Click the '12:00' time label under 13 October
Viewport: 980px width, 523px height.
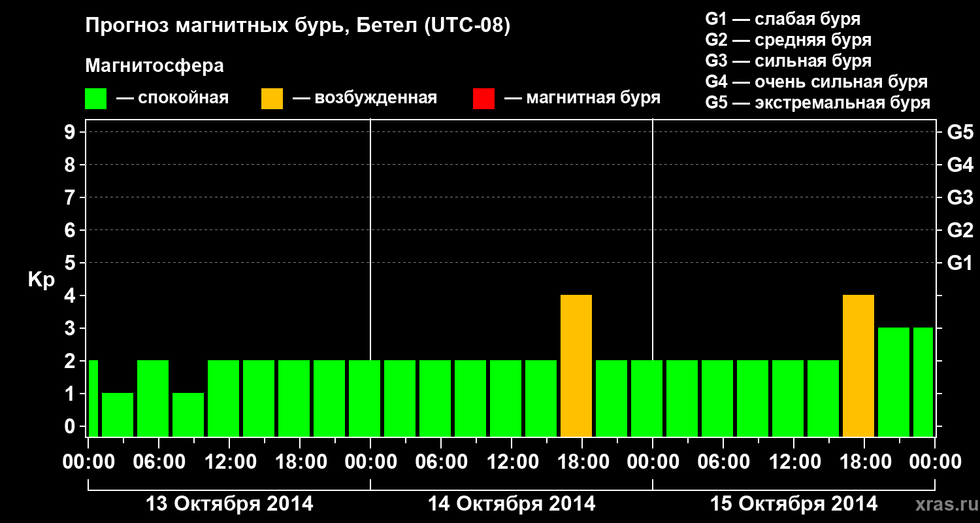[x=229, y=462]
